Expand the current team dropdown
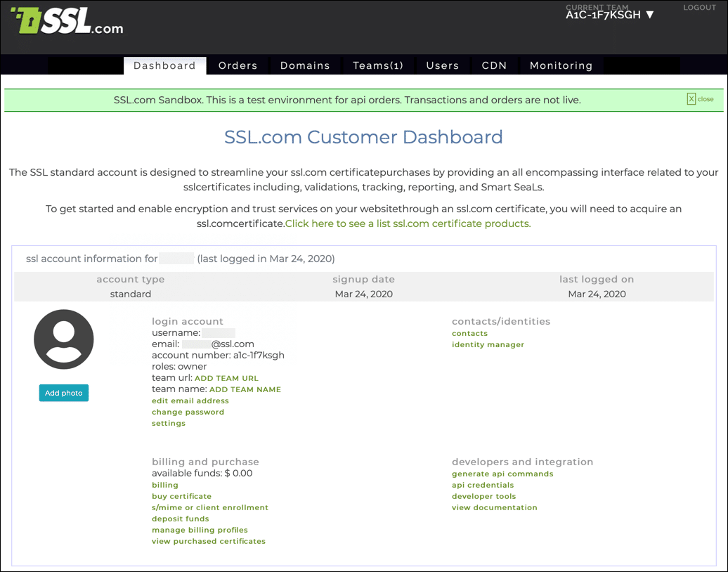 coord(610,15)
